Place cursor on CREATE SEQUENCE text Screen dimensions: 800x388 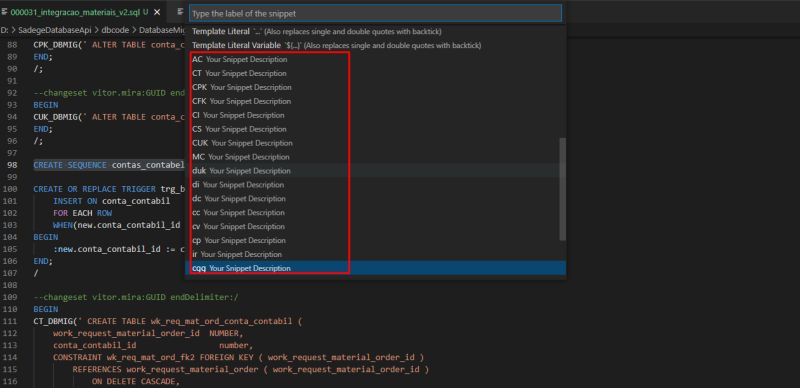tap(70, 165)
